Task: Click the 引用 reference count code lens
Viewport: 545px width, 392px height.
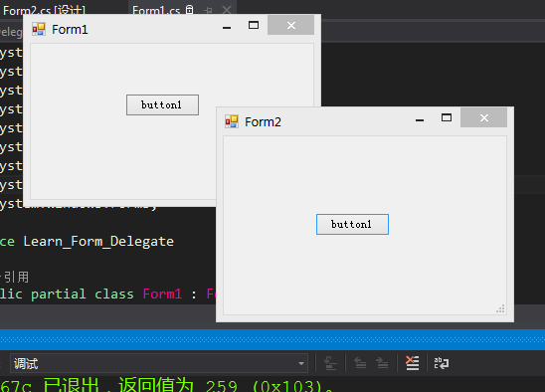Action: click(x=15, y=278)
